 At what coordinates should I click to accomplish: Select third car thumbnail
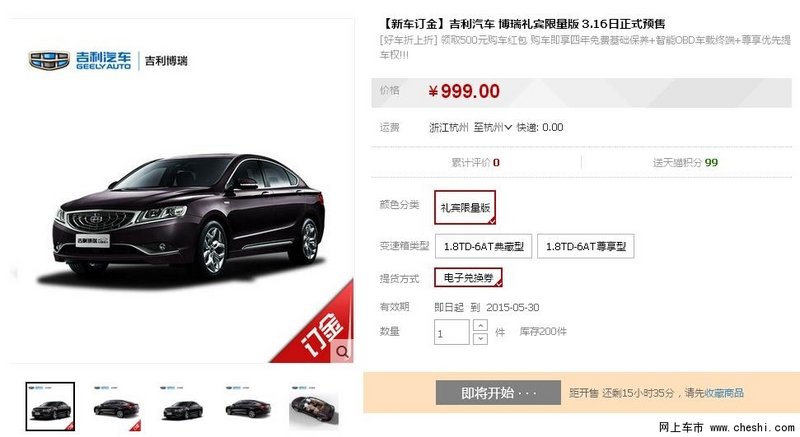[x=183, y=407]
